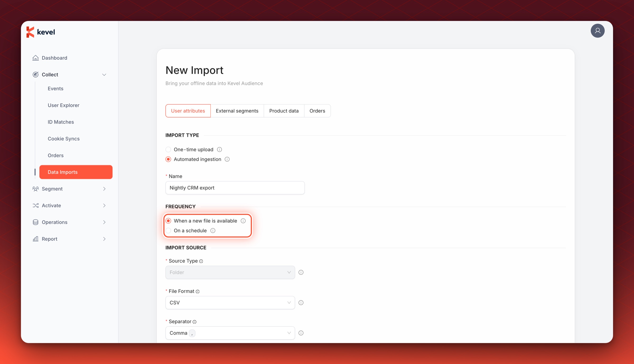
Task: Click the Kevel logo icon
Action: 30,32
